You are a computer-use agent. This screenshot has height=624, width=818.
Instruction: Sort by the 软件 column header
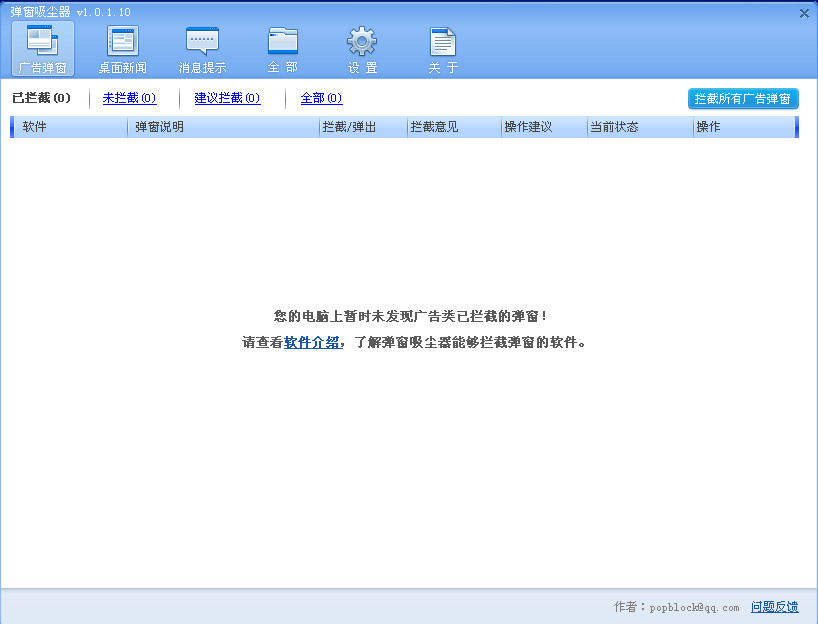click(70, 127)
